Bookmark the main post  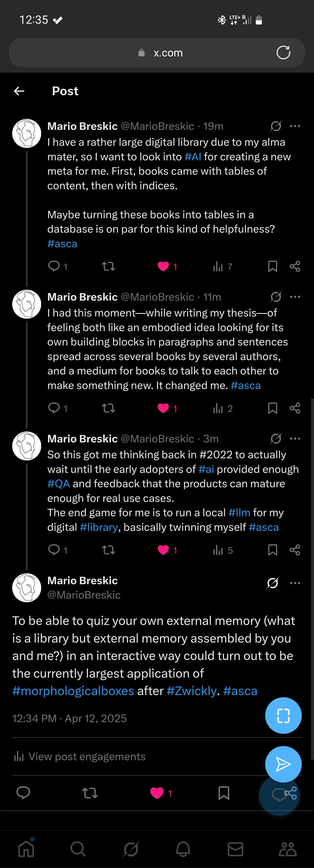click(x=224, y=793)
